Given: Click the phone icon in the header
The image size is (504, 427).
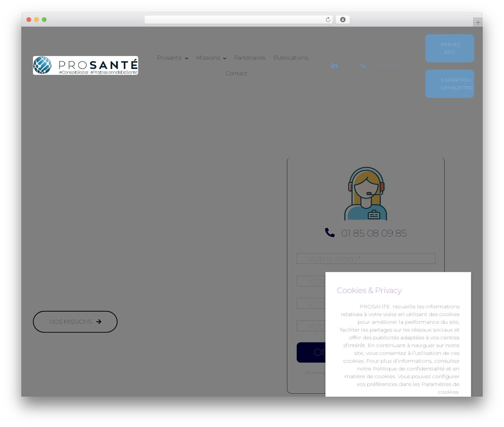Looking at the screenshot, I should 363,65.
